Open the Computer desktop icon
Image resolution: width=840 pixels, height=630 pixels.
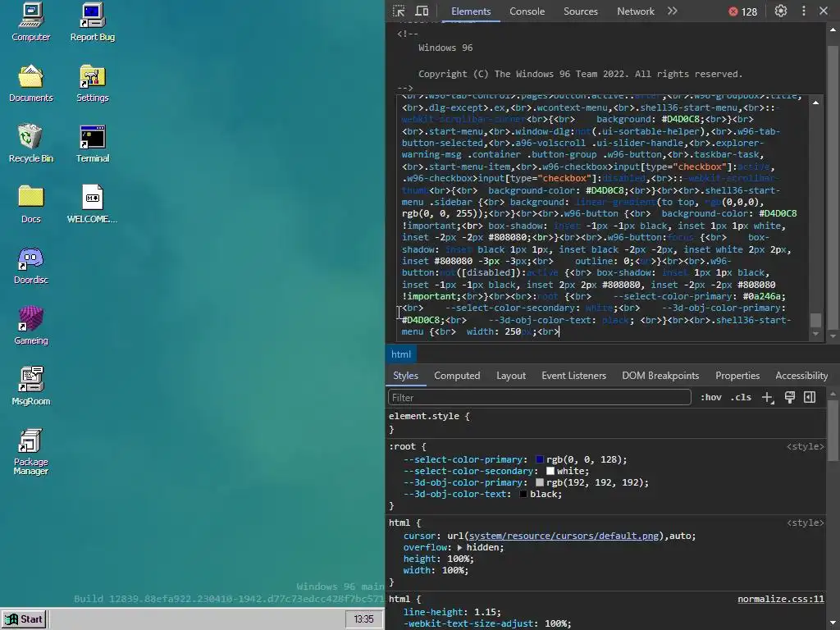pos(30,22)
